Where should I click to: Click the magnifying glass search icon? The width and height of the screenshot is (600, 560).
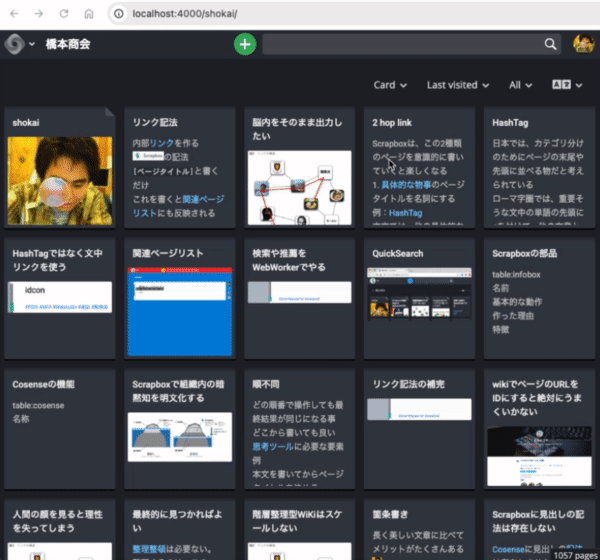550,44
